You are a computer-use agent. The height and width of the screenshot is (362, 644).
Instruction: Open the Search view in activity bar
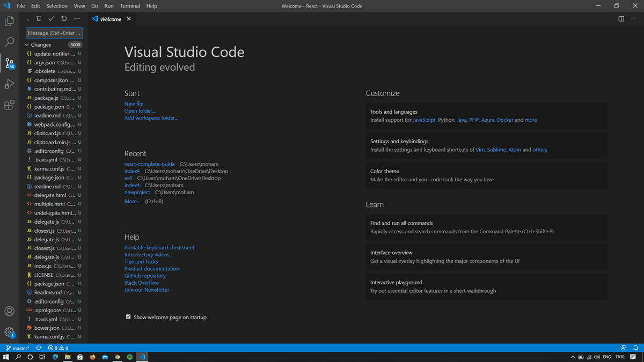point(9,42)
